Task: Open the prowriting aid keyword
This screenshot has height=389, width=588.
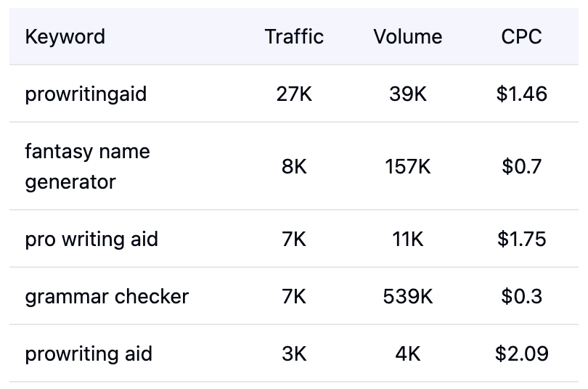Action: click(x=89, y=354)
